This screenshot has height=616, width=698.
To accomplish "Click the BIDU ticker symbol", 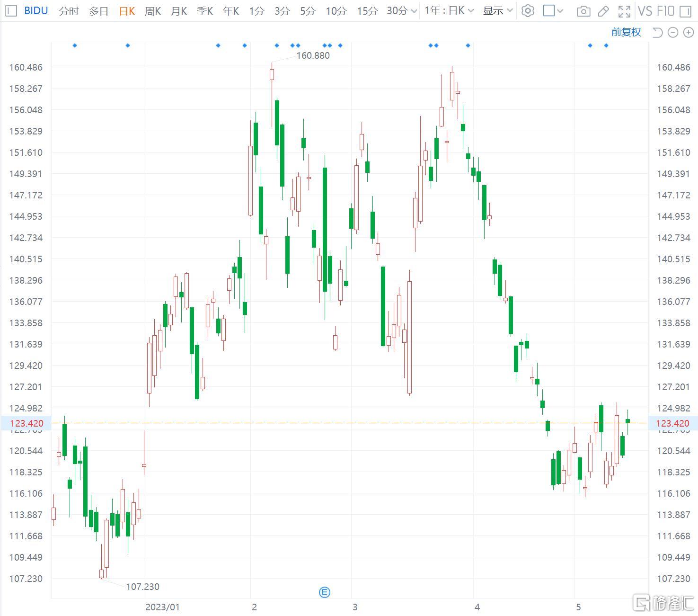I will tap(36, 10).
